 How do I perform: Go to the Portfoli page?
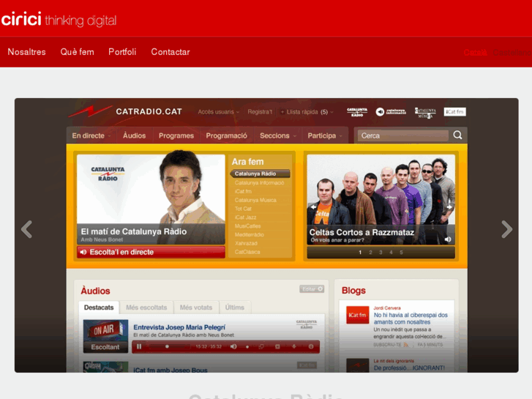(122, 52)
